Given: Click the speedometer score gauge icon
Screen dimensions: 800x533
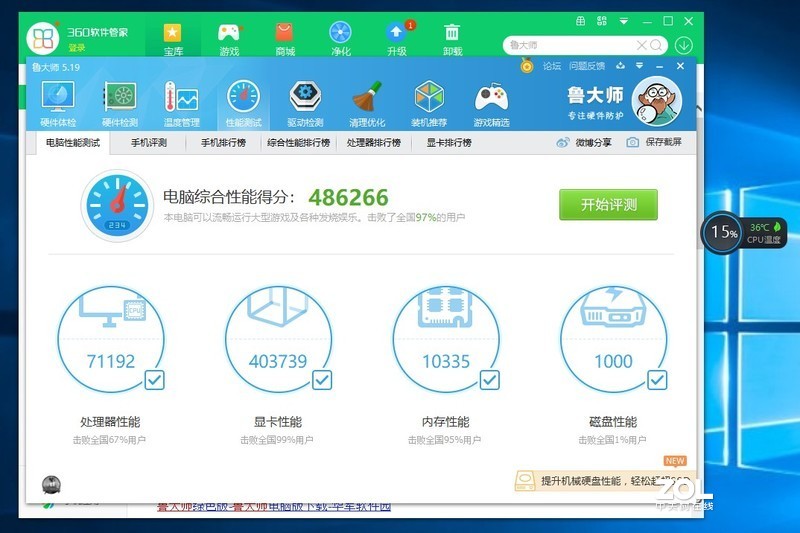Looking at the screenshot, I should pyautogui.click(x=117, y=206).
